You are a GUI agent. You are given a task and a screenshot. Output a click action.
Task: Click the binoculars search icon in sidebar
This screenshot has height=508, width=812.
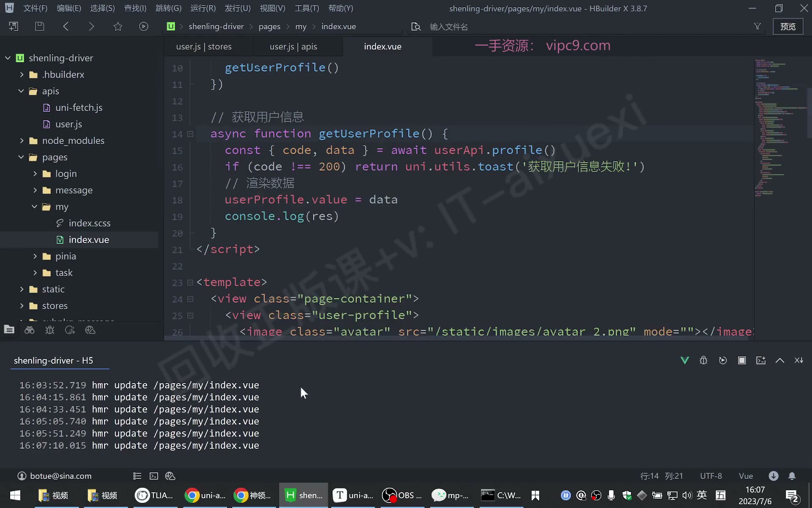click(x=30, y=330)
